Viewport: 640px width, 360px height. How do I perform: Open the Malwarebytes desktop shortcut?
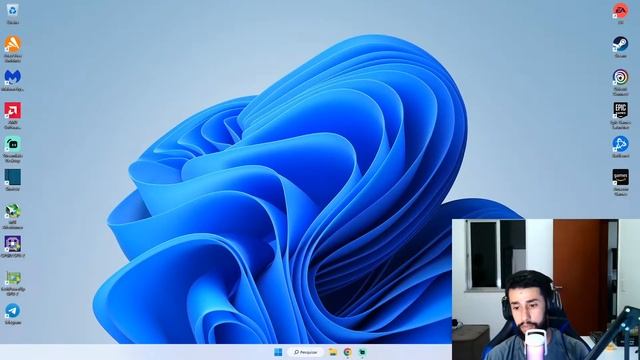point(13,78)
